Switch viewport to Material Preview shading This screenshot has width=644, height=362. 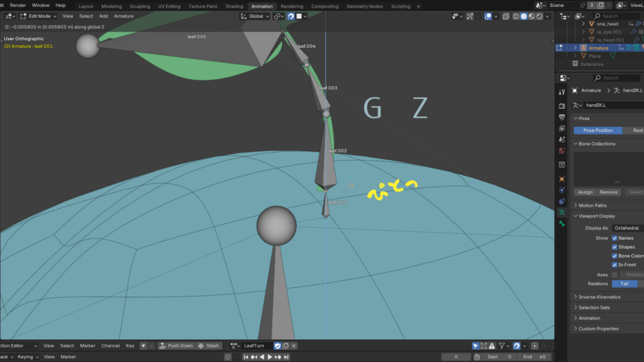tap(531, 16)
